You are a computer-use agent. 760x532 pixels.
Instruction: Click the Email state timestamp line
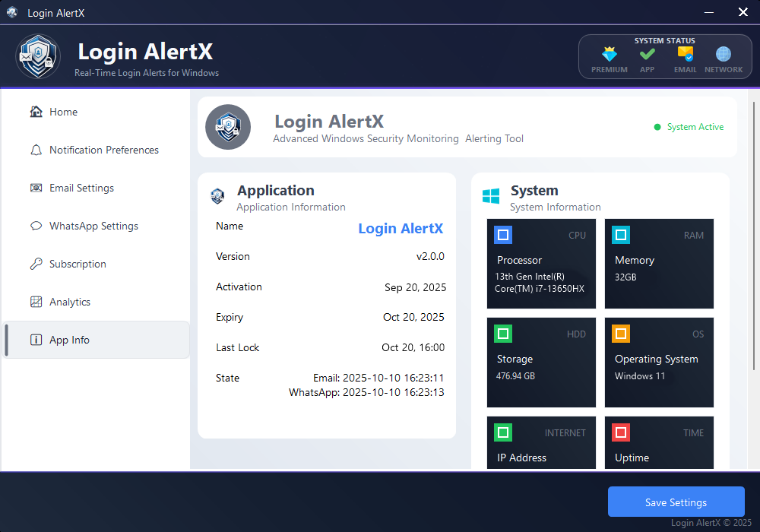(378, 378)
